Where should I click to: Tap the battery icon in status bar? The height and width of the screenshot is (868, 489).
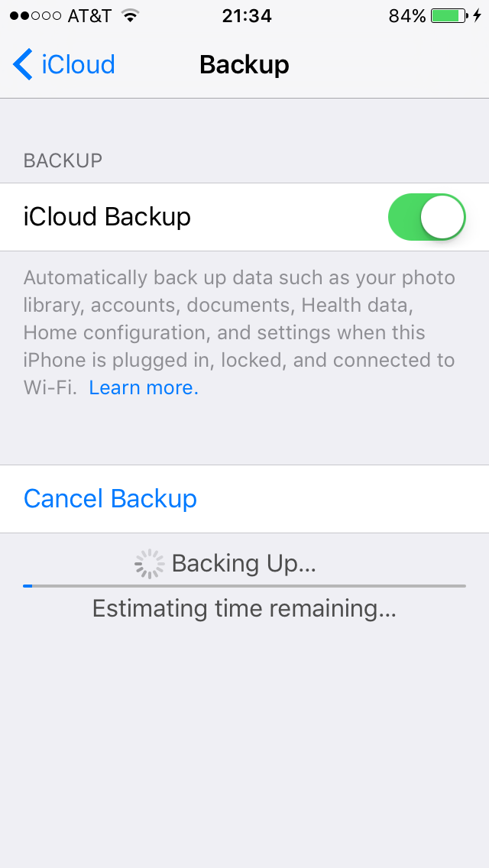[x=449, y=15]
